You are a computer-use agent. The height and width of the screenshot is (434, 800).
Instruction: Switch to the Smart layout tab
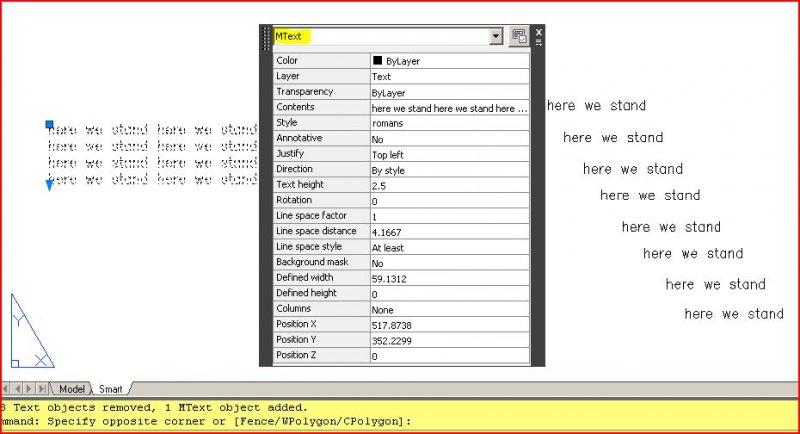[111, 389]
